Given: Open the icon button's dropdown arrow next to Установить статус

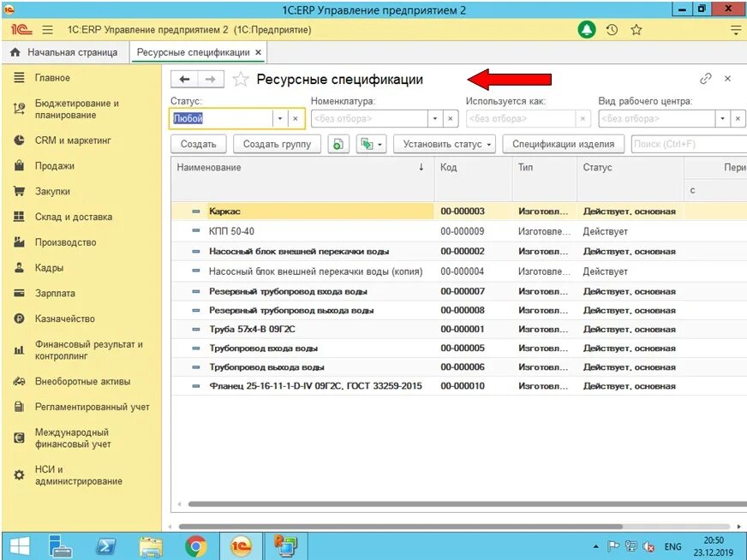Looking at the screenshot, I should point(379,145).
